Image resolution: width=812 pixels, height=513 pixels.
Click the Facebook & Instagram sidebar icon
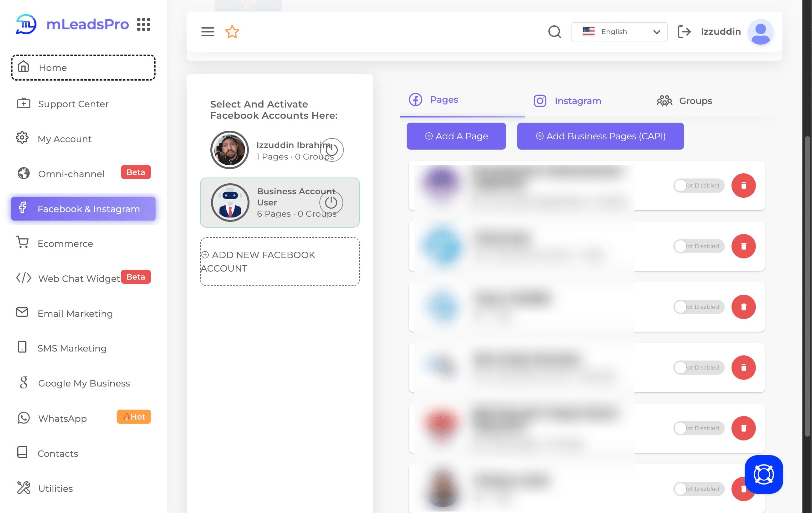pyautogui.click(x=22, y=209)
